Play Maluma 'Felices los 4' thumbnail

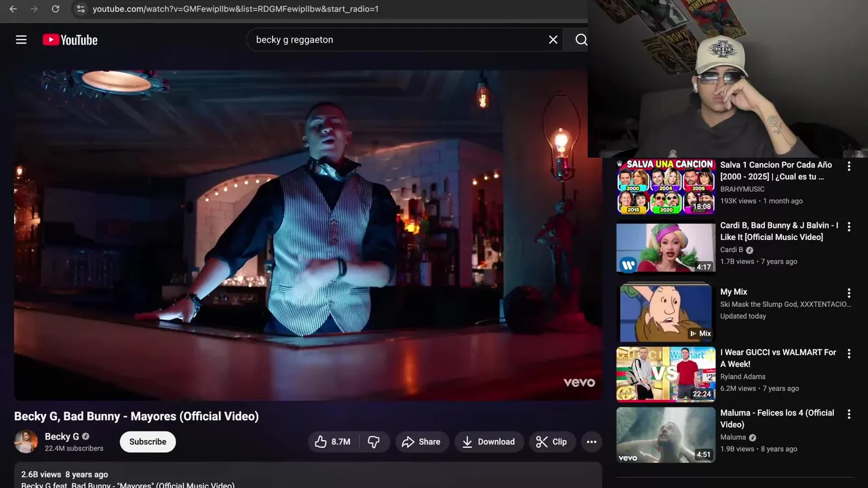[666, 434]
